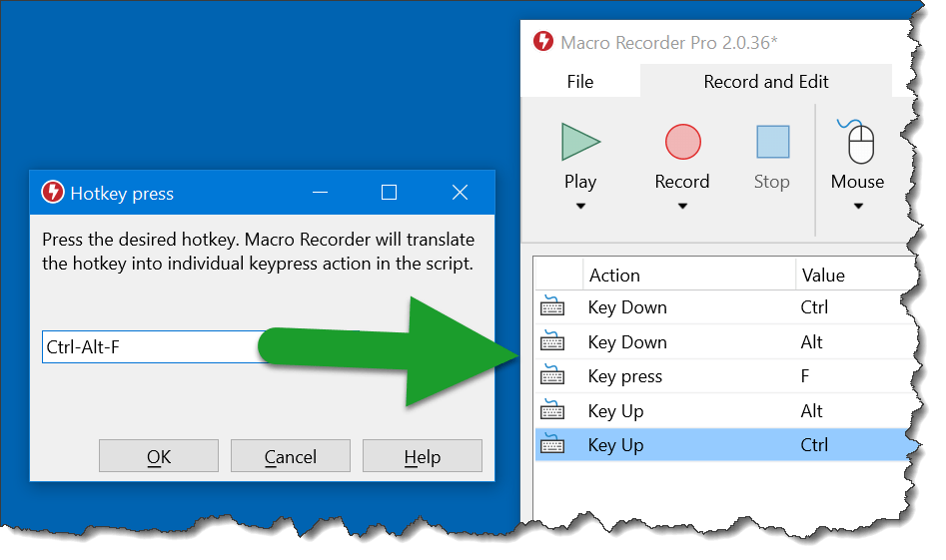
Task: Click the Value column header
Action: click(823, 275)
